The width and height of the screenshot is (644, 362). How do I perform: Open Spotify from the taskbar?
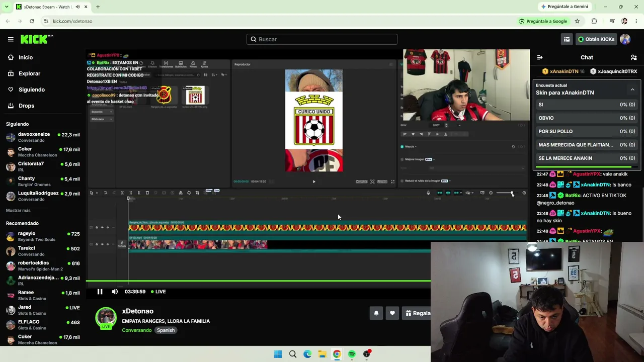[x=352, y=354]
